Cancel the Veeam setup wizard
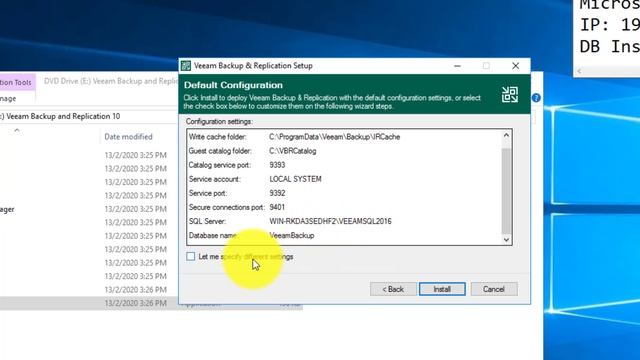Image resolution: width=640 pixels, height=360 pixels. (494, 289)
